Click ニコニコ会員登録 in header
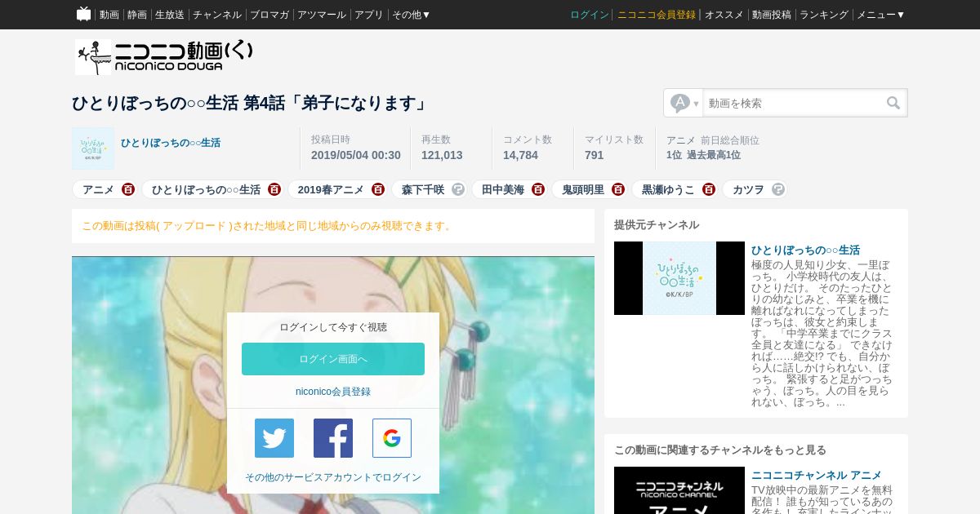This screenshot has width=980, height=514. click(657, 15)
